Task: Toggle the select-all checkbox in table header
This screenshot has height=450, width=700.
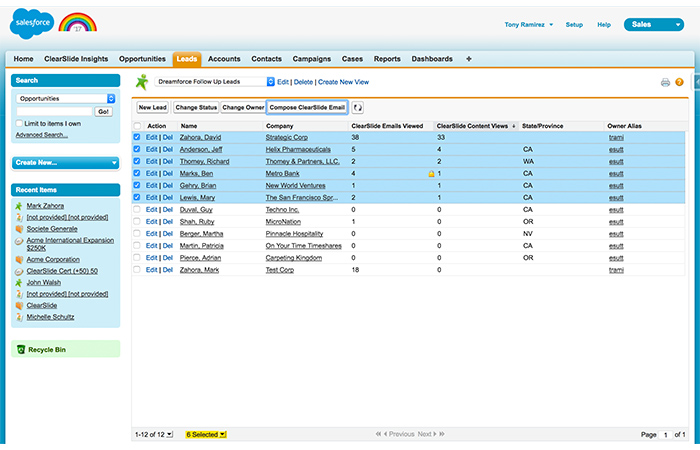Action: point(137,126)
